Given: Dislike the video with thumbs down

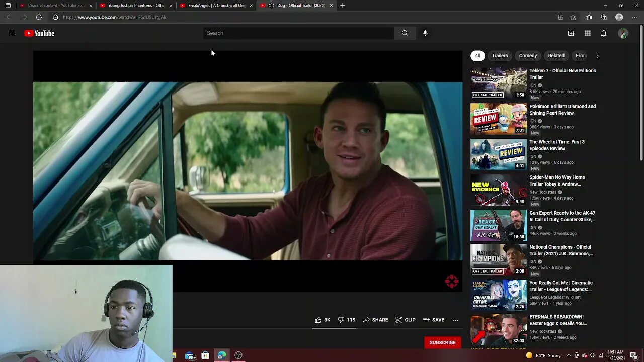Looking at the screenshot, I should click(347, 320).
